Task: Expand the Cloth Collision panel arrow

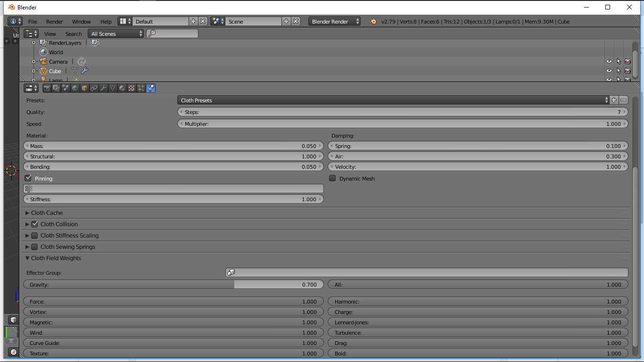Action: tap(27, 224)
